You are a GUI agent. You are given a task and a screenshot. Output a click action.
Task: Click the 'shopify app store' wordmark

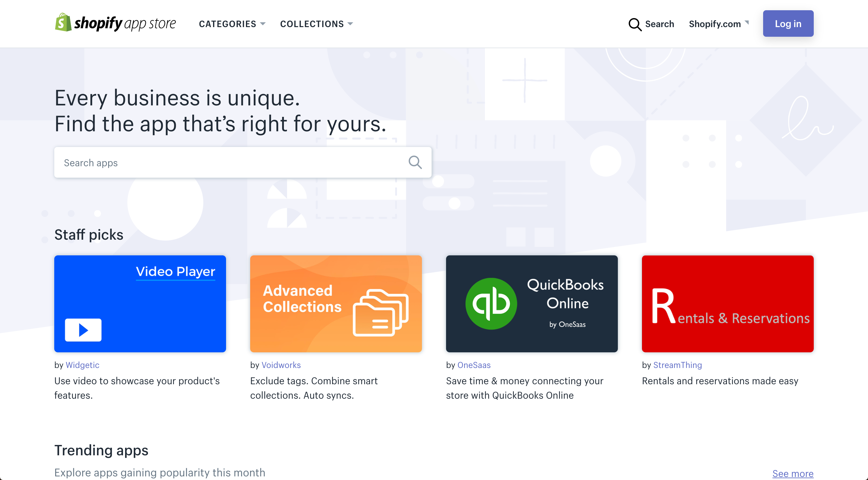coord(125,23)
